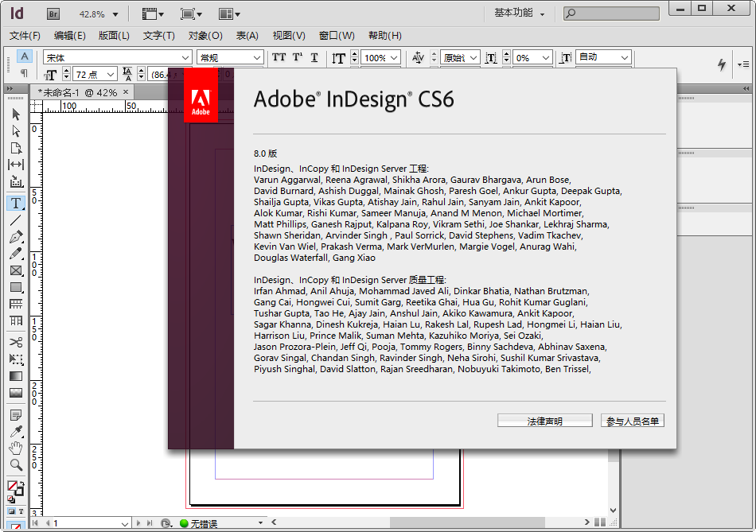This screenshot has height=532, width=756.
Task: Pick the Scissors tool in toolbox
Action: (x=16, y=342)
